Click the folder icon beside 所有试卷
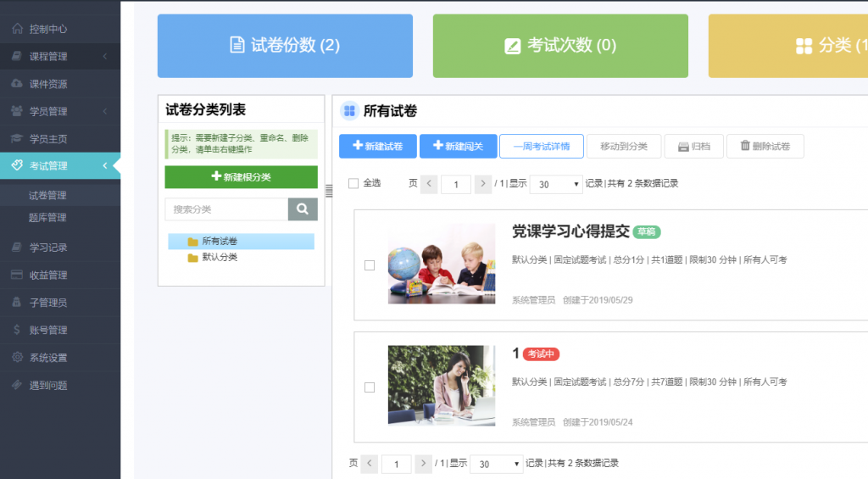Screen dimensions: 868x479 point(192,242)
